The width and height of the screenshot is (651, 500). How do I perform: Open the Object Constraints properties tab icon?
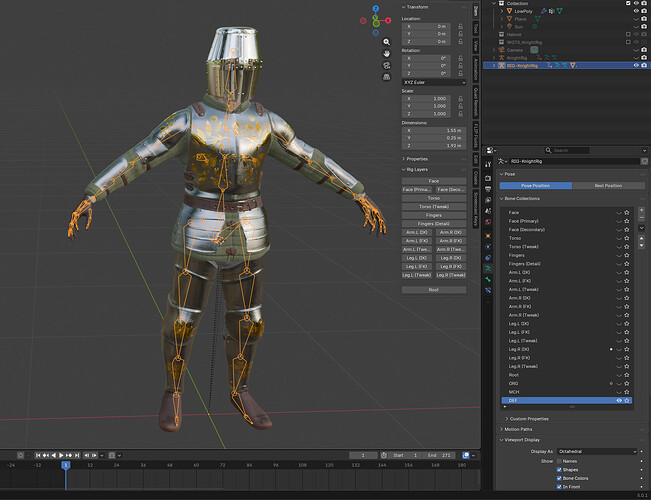488,257
